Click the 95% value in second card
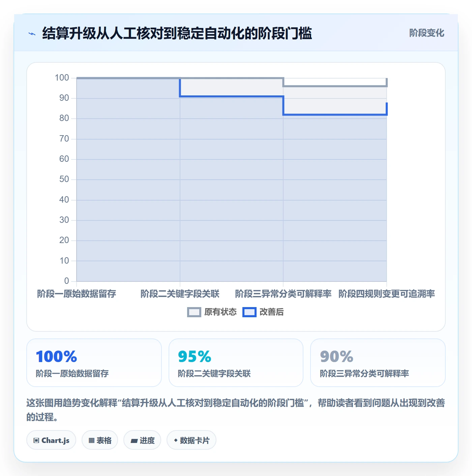 pyautogui.click(x=195, y=356)
